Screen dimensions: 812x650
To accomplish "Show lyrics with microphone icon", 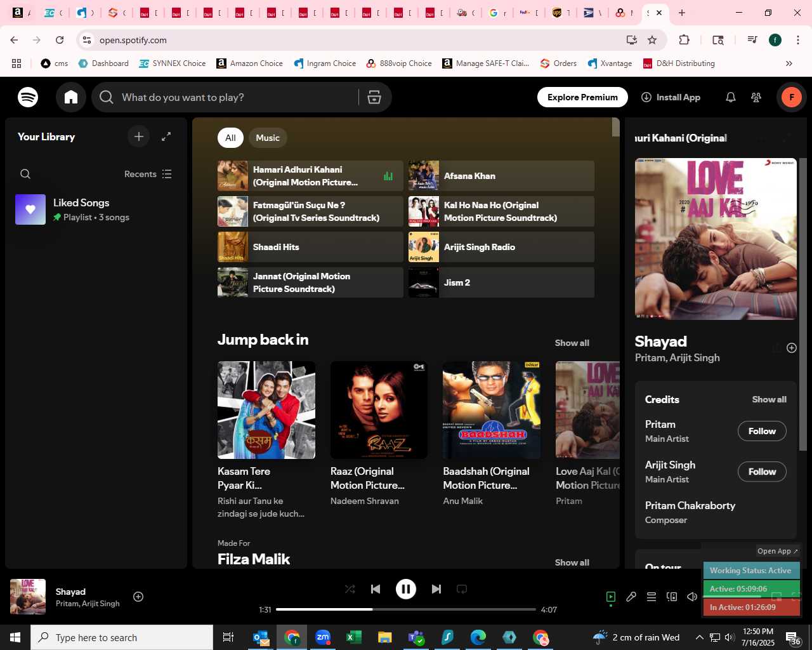I will (x=631, y=597).
